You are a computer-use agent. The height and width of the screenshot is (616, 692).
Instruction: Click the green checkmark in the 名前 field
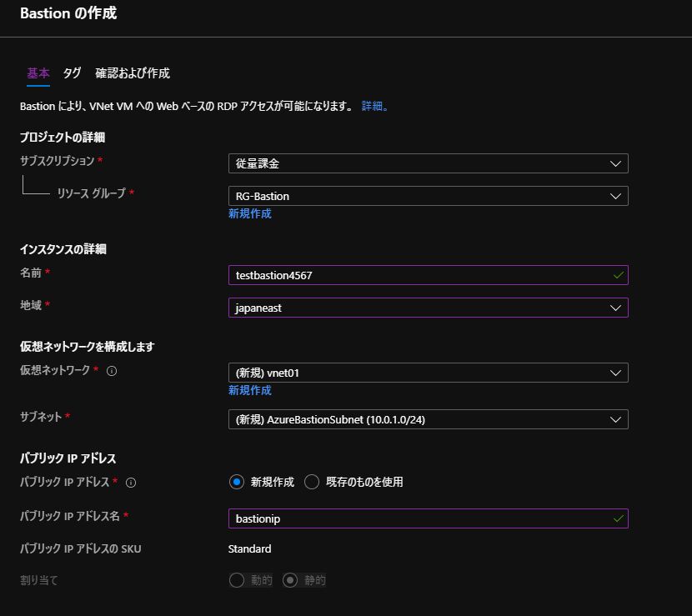pos(618,275)
